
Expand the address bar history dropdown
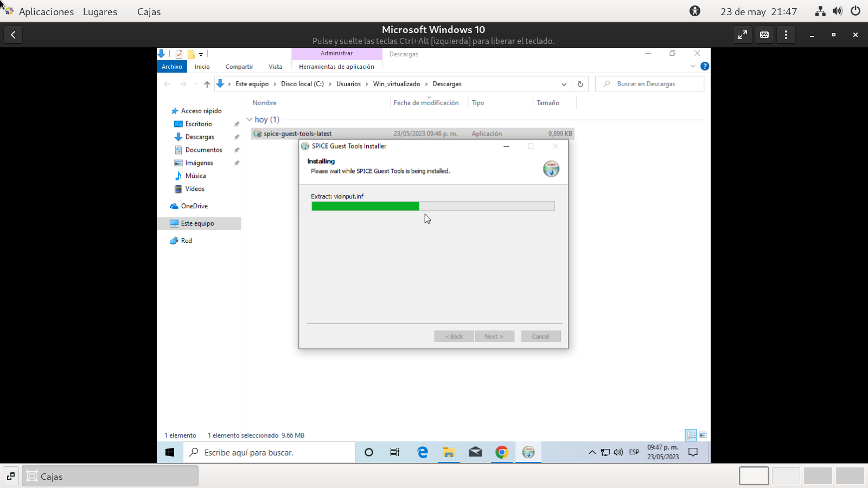click(x=564, y=84)
